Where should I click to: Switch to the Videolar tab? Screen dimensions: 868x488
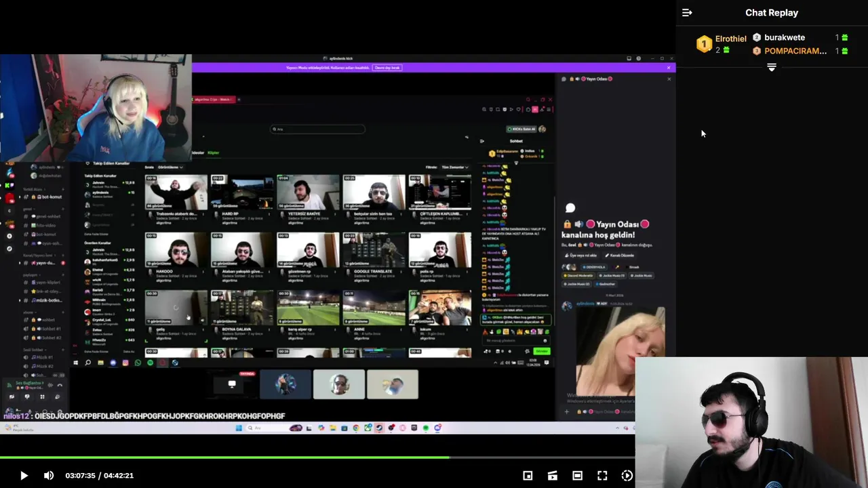point(197,152)
